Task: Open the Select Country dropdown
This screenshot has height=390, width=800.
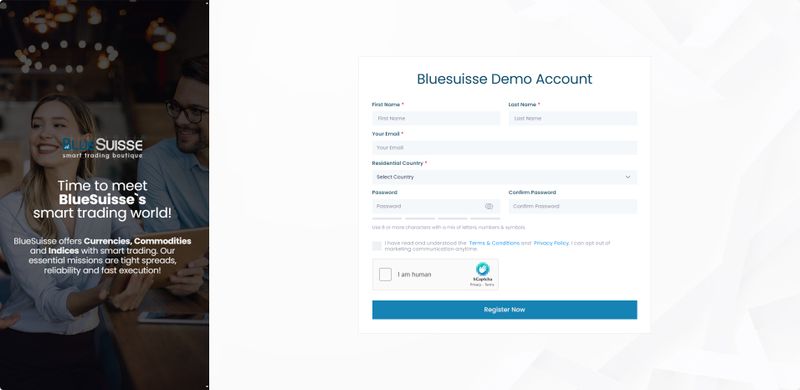Action: (x=505, y=177)
